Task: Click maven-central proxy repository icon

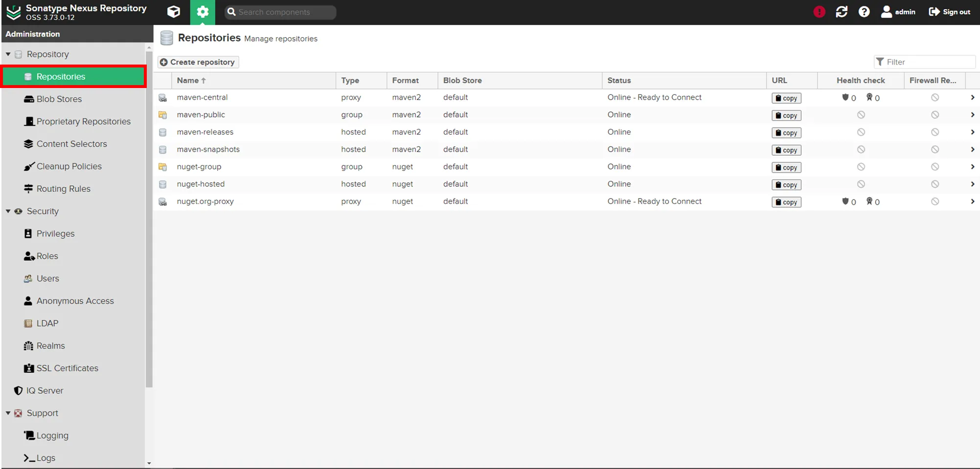Action: (163, 98)
